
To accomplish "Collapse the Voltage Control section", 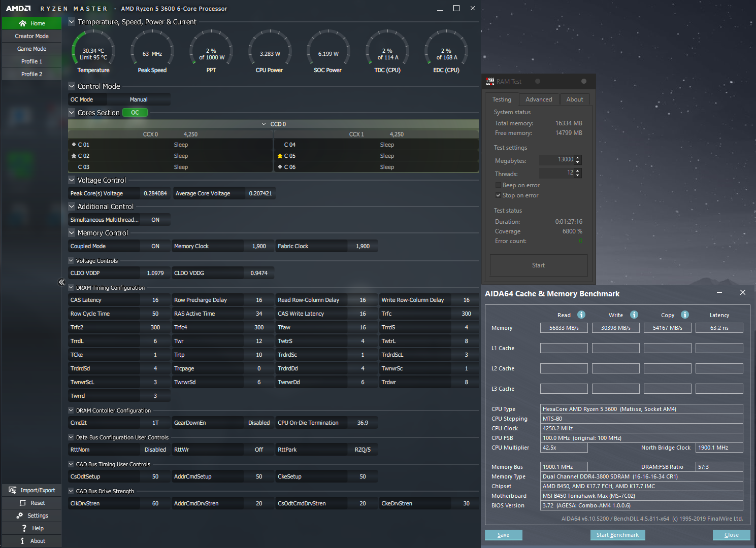I will (72, 180).
